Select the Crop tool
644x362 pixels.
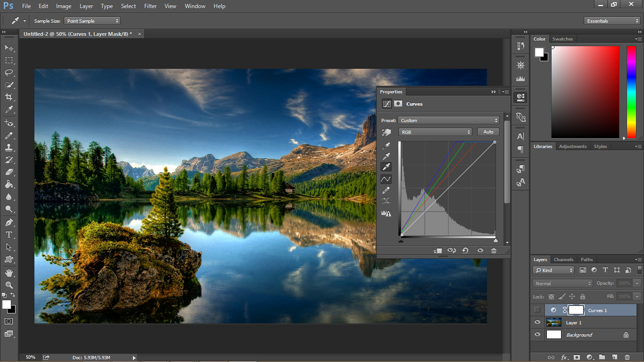9,97
